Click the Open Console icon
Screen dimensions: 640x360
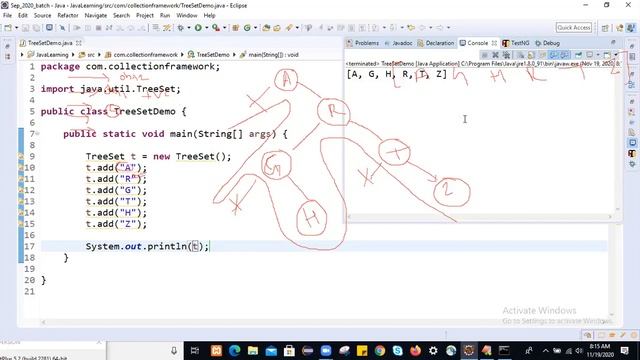607,55
